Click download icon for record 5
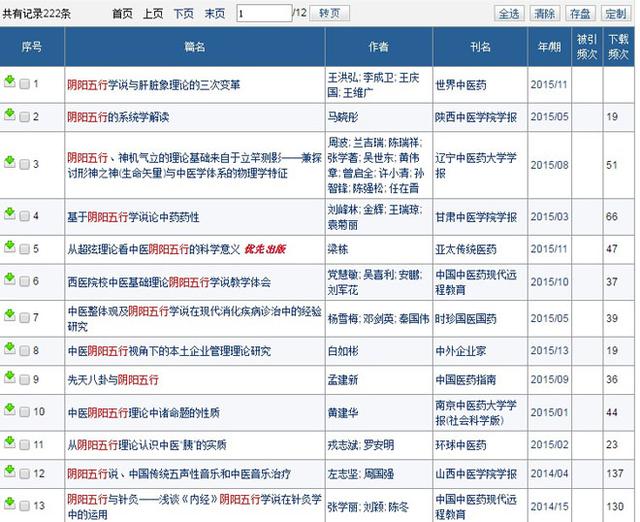Image resolution: width=640 pixels, height=522 pixels. coord(9,247)
